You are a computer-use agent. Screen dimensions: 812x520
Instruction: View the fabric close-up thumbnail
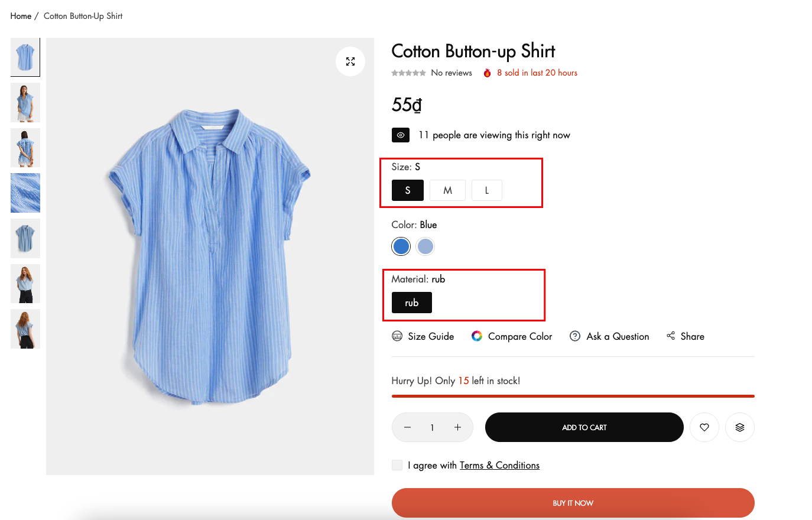point(25,193)
